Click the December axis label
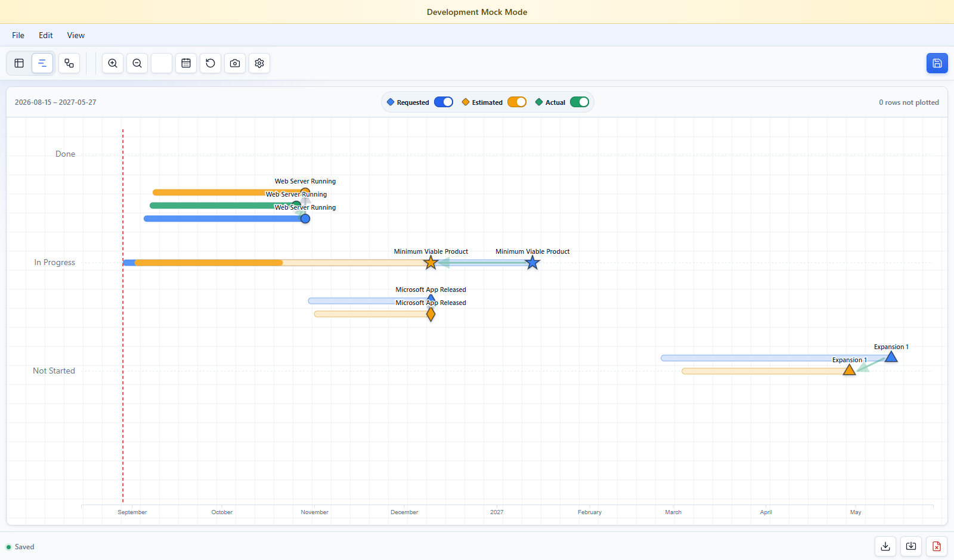Image resolution: width=954 pixels, height=560 pixels. coord(404,512)
